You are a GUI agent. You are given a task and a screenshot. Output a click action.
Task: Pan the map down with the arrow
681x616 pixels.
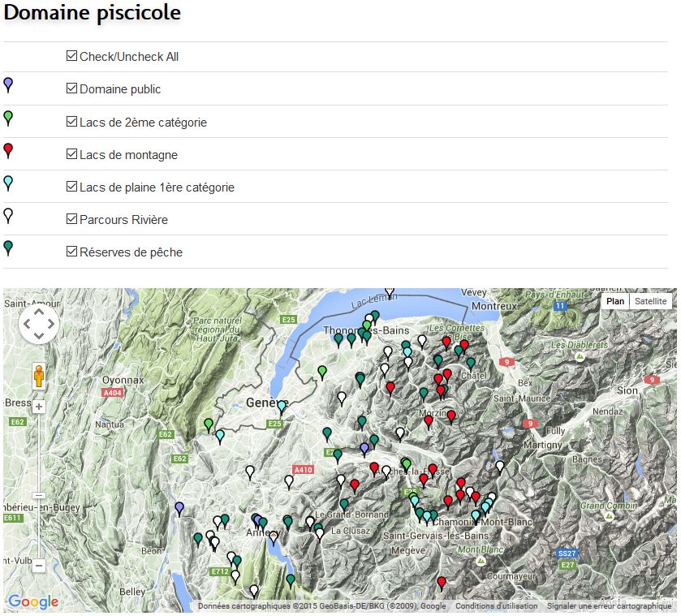tap(39, 335)
